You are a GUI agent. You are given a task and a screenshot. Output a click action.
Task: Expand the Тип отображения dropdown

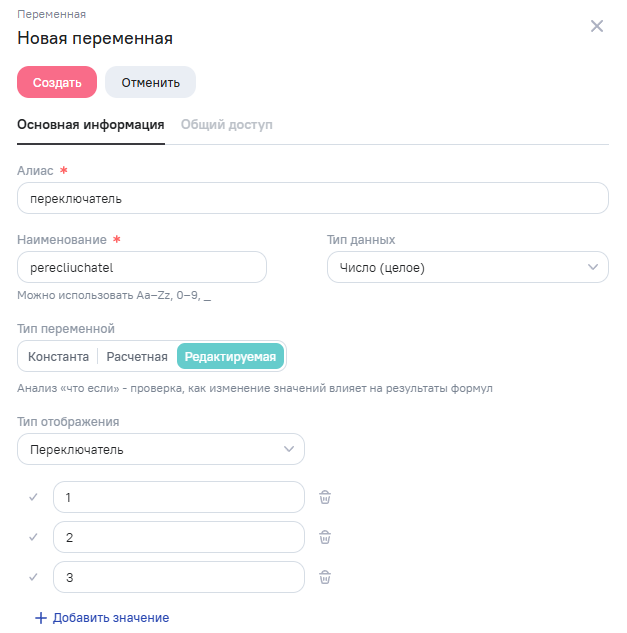coord(160,449)
